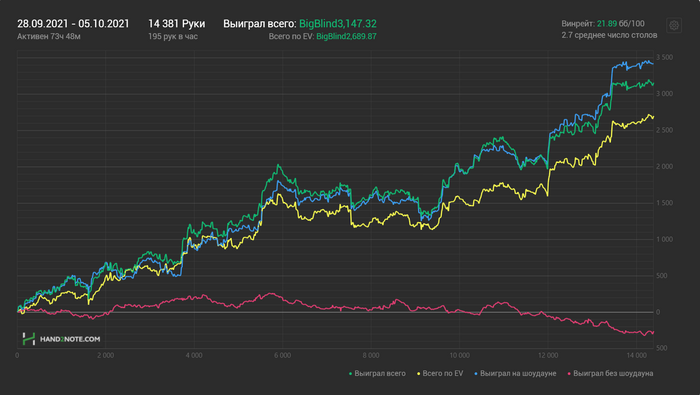Image resolution: width=700 pixels, height=395 pixels.
Task: Click the 12 000 hands x-axis marker
Action: [548, 356]
